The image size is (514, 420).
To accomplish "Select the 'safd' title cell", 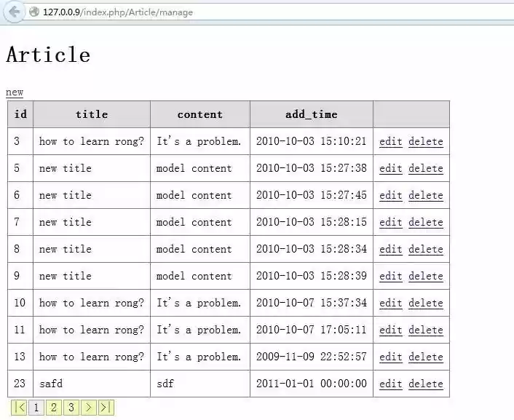I will [92, 384].
